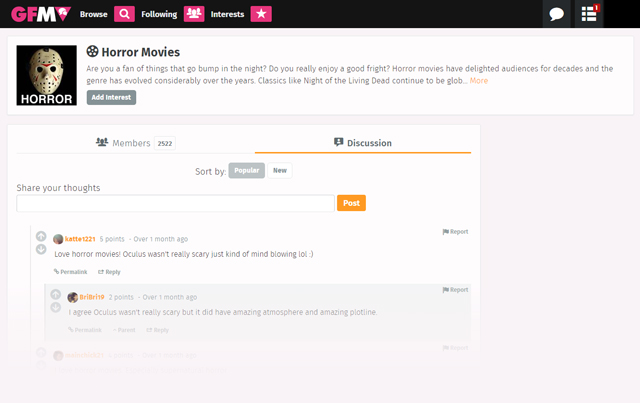Open Browse search icon

(124, 14)
